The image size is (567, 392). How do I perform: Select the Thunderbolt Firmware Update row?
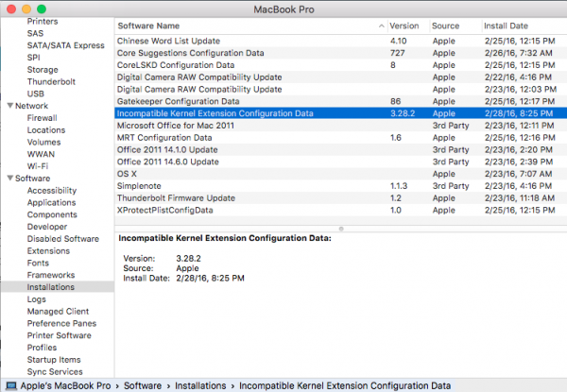click(176, 197)
